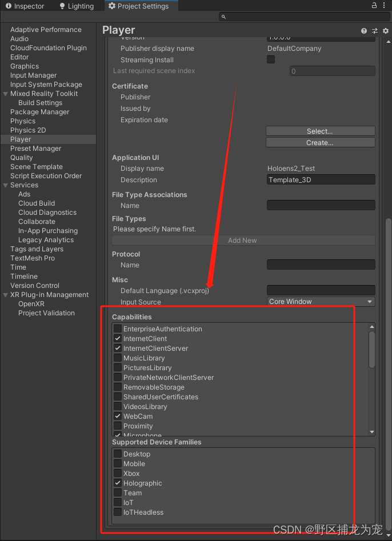This screenshot has width=392, height=541.
Task: Click the Capabilities list scrollbar thumb
Action: tap(372, 350)
